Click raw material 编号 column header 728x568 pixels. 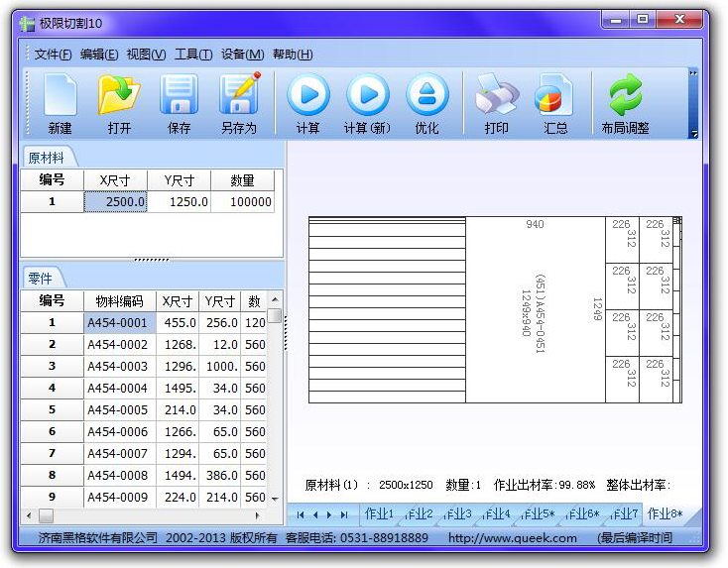(x=52, y=180)
